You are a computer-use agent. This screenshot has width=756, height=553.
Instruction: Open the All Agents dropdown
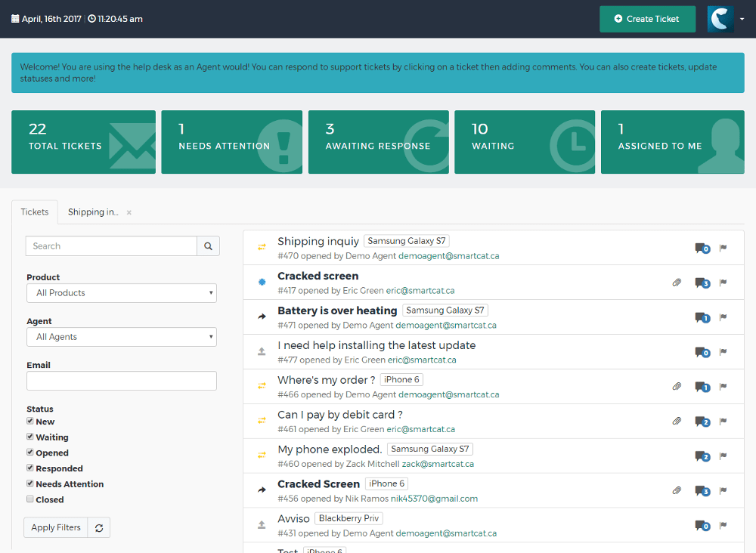click(121, 336)
